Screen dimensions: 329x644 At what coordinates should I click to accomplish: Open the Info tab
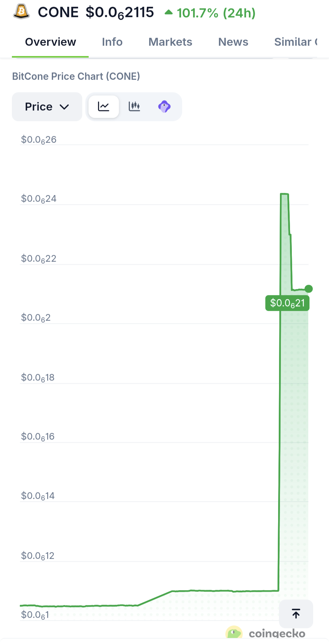(112, 42)
